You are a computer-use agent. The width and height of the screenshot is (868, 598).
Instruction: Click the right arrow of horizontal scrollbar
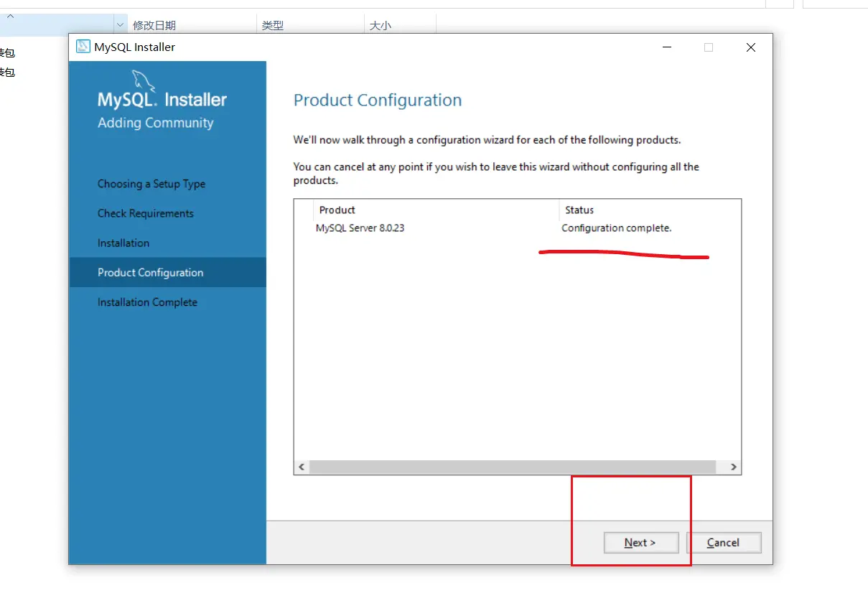(734, 467)
